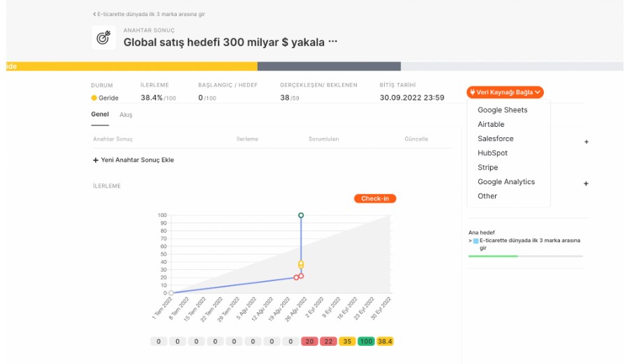Image resolution: width=627 pixels, height=364 pixels.
Task: Click the gray starting chart point at zero
Action: [x=171, y=293]
